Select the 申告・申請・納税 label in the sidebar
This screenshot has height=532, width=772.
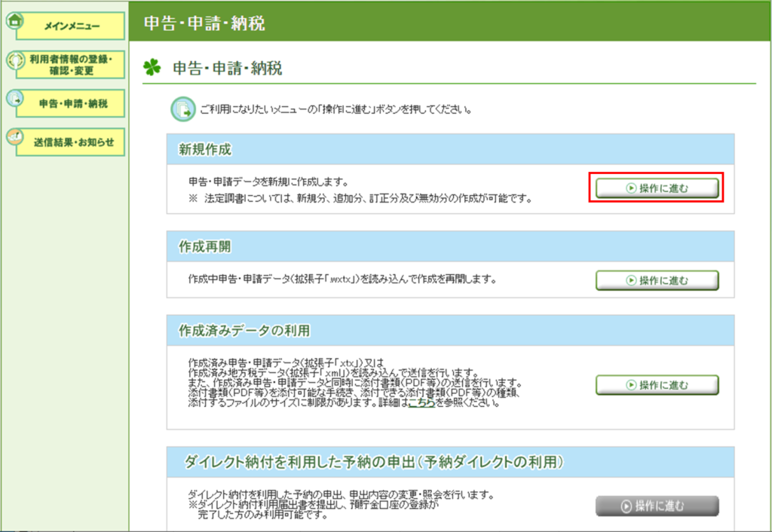(x=73, y=104)
